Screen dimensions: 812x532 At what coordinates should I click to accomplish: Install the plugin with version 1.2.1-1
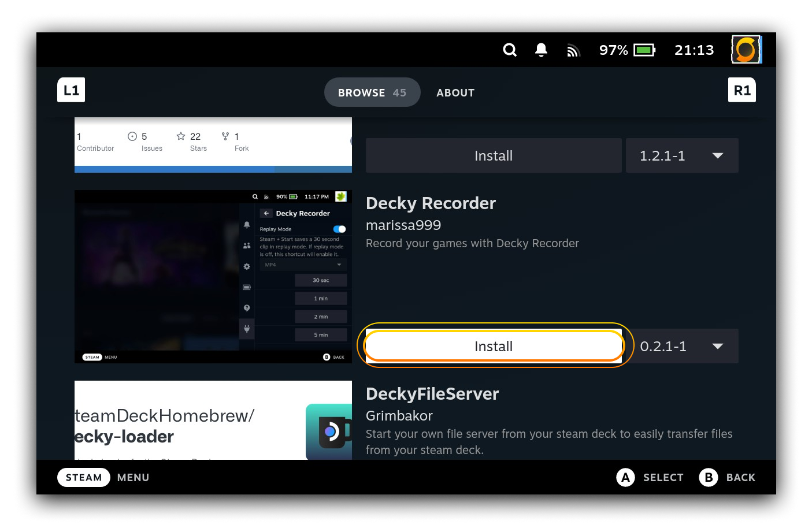pyautogui.click(x=494, y=155)
